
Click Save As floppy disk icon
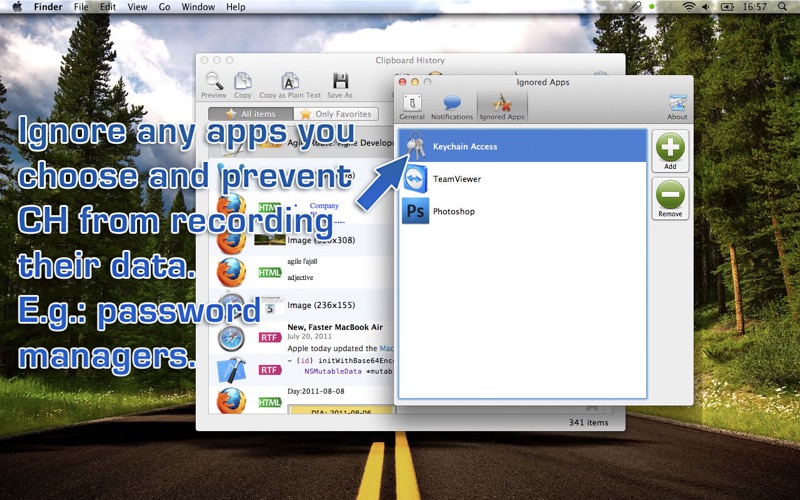(340, 85)
